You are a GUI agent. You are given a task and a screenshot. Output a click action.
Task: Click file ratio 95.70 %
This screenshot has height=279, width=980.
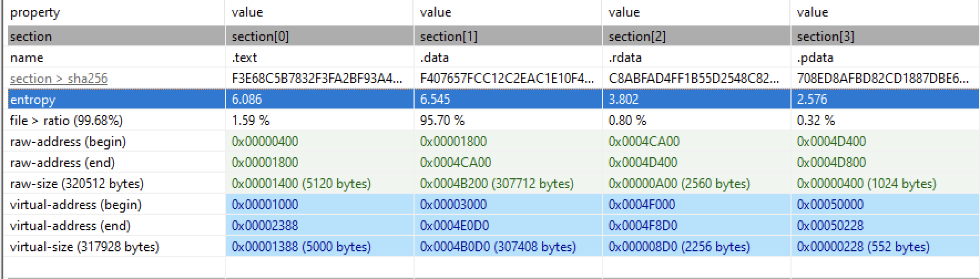click(442, 121)
